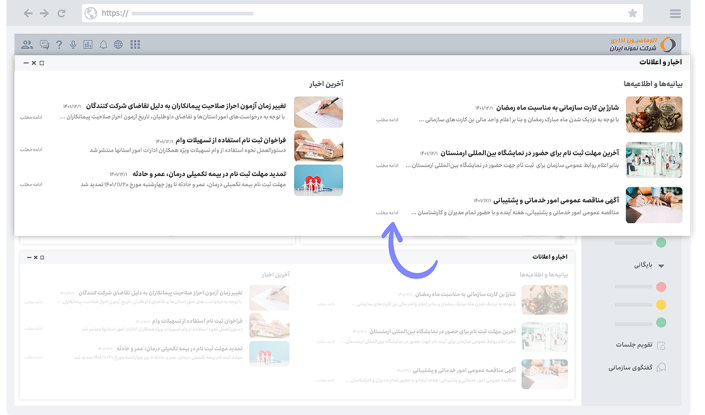
Task: Click the yellow dot in the sidebar
Action: 661,305
